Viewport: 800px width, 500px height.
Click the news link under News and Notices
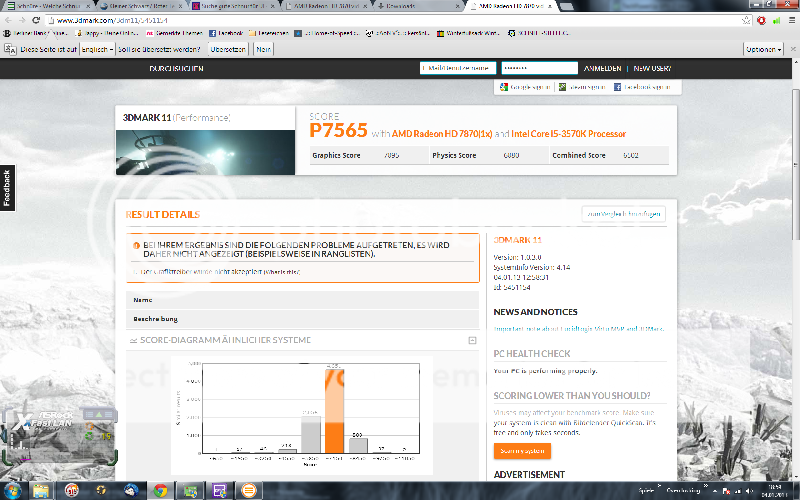click(x=579, y=329)
